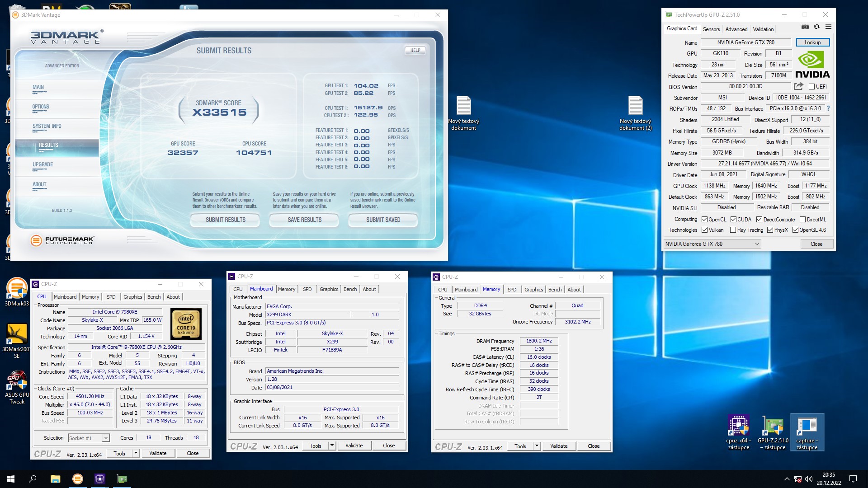868x488 pixels.
Task: Switch to GPU-Z on the taskbar
Action: pos(122,479)
